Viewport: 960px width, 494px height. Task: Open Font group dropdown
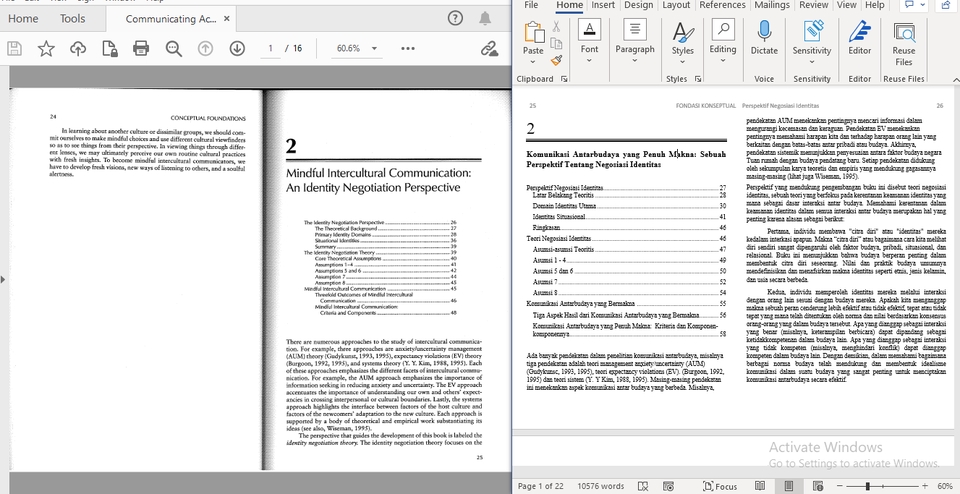coord(590,61)
